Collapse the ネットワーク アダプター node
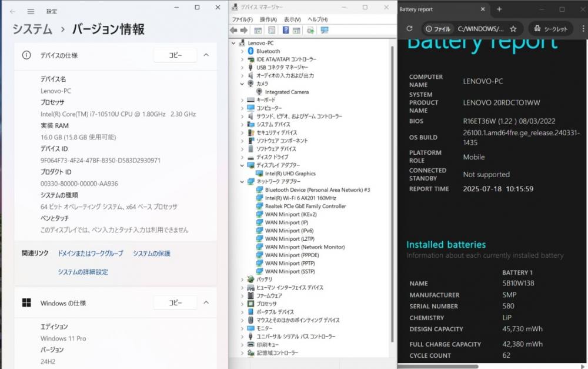The image size is (588, 369). pyautogui.click(x=242, y=182)
